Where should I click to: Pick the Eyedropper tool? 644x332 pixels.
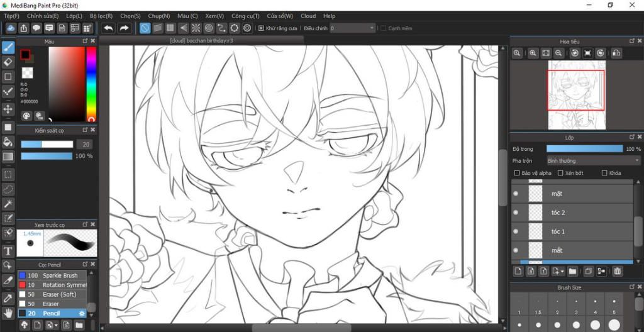click(8, 298)
